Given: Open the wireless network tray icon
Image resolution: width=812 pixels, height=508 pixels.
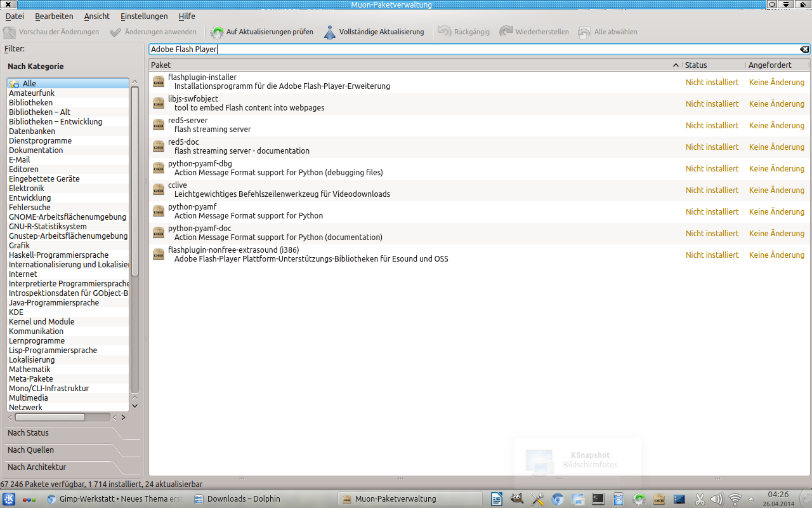Looking at the screenshot, I should pos(735,499).
